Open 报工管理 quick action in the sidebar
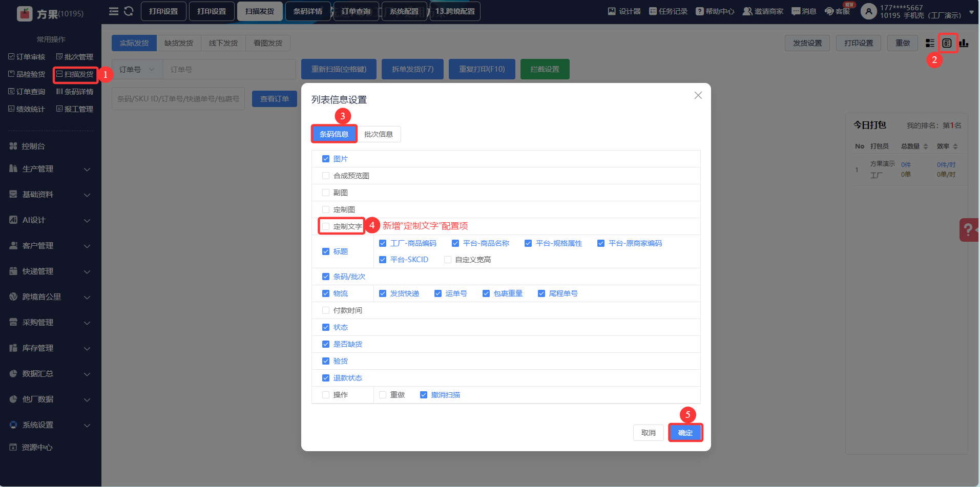 tap(75, 109)
